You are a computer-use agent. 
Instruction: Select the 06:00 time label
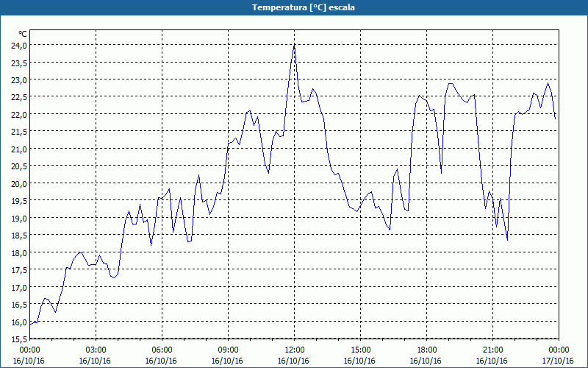(162, 350)
